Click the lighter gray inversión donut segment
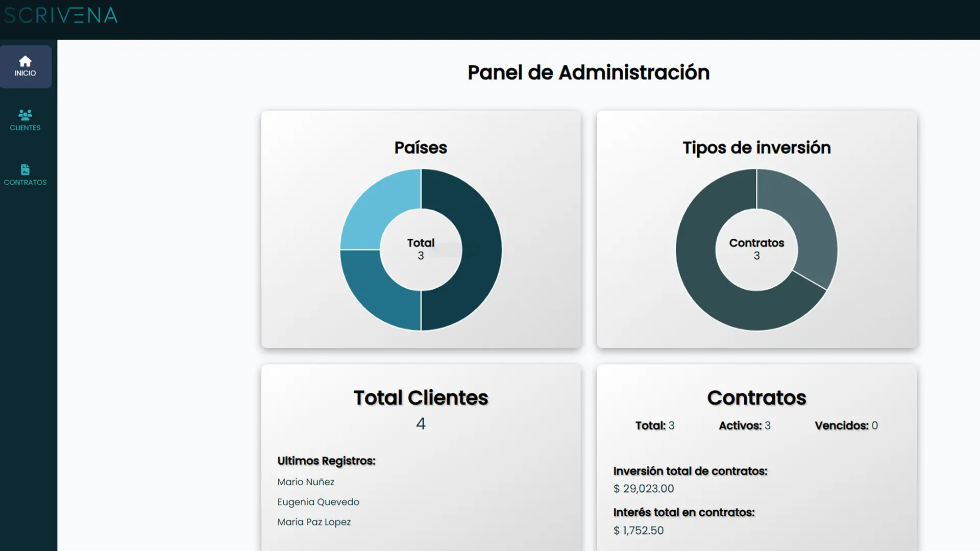 tap(808, 219)
